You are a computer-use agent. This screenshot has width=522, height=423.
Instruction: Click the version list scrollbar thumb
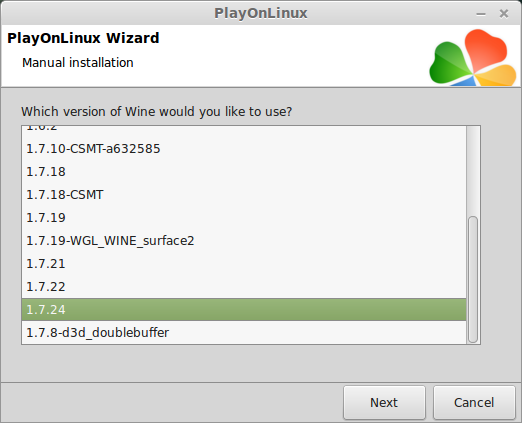pos(473,279)
